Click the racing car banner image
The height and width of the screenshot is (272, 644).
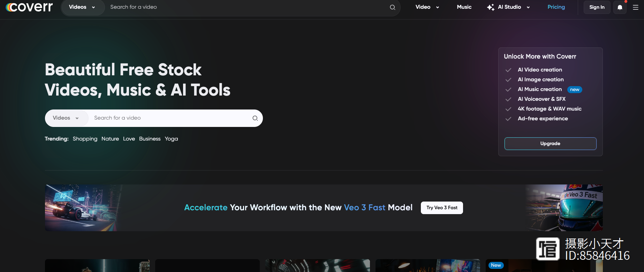(x=84, y=208)
